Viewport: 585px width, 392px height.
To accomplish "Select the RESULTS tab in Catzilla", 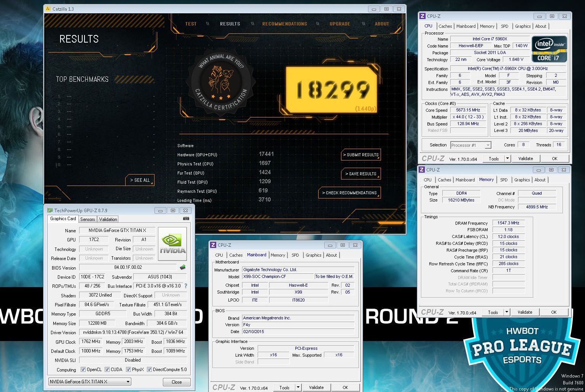I will [230, 24].
